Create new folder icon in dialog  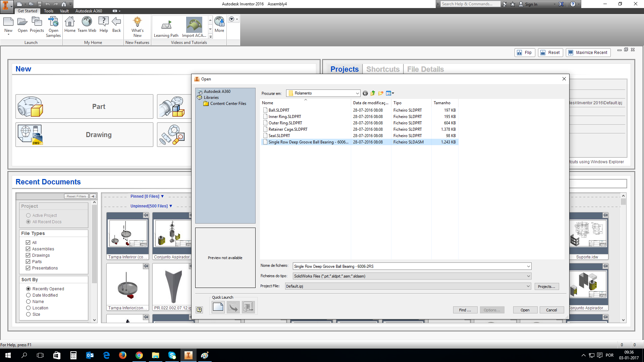[381, 94]
